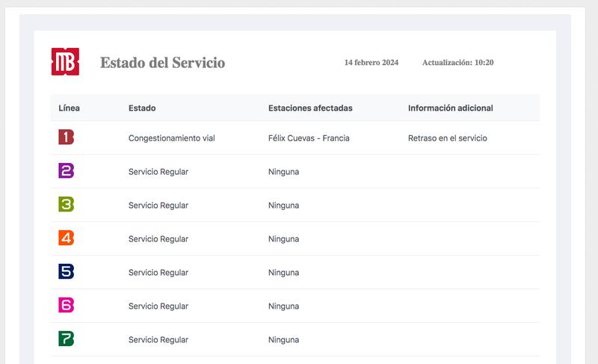
Task: Click Retraso en el servicio info
Action: (448, 138)
